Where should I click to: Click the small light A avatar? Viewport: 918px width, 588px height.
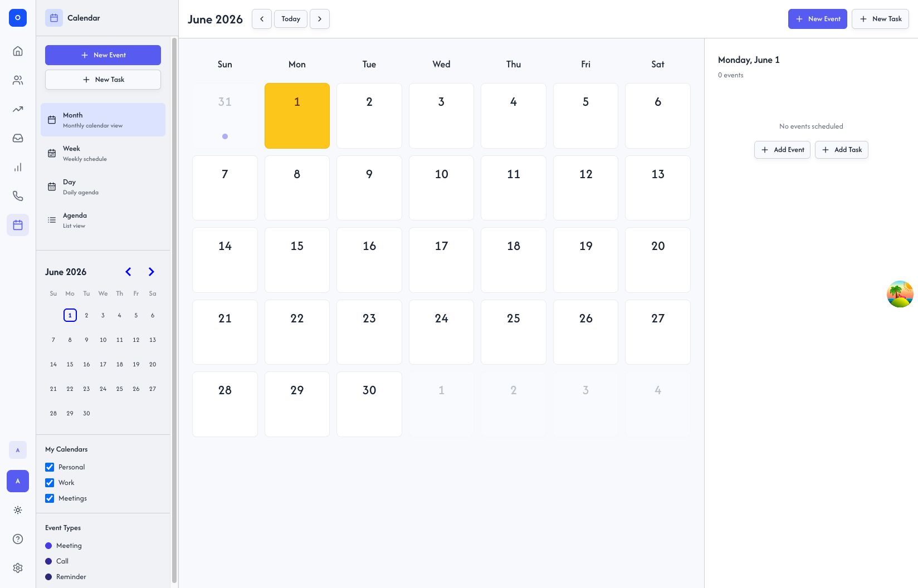tap(18, 450)
